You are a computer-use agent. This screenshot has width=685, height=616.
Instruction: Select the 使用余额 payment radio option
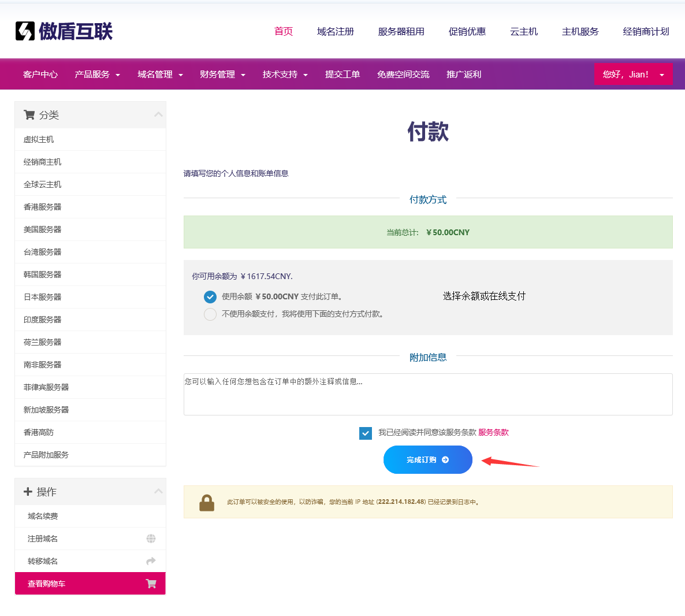click(x=210, y=297)
